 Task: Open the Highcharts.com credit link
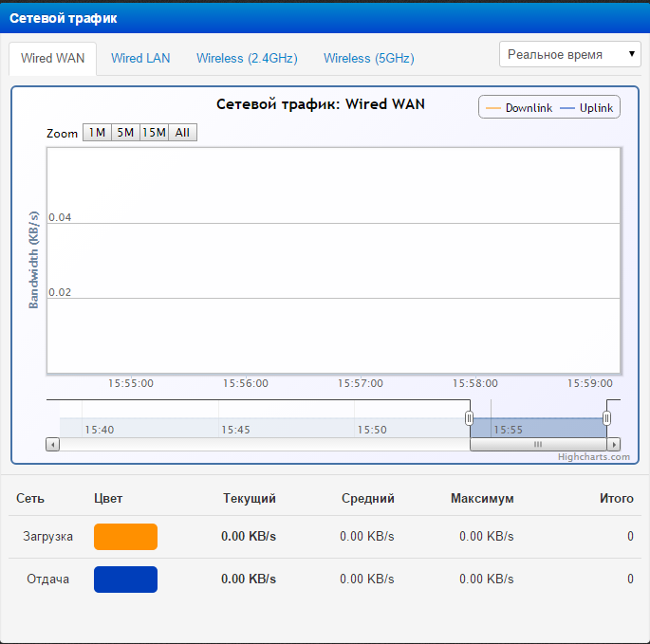click(594, 457)
